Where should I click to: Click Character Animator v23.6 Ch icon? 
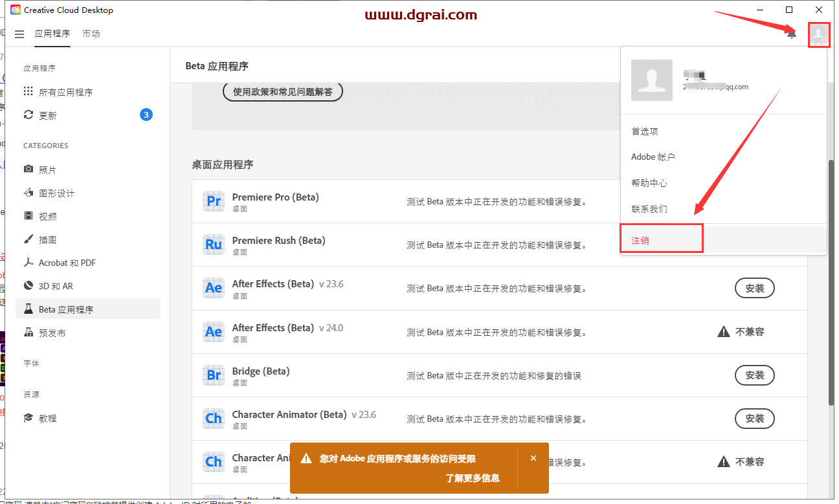(x=213, y=419)
